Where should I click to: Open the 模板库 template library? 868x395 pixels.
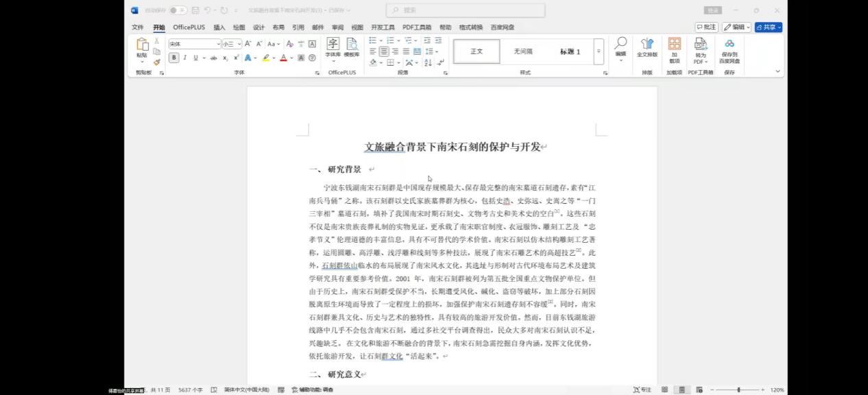(352, 47)
